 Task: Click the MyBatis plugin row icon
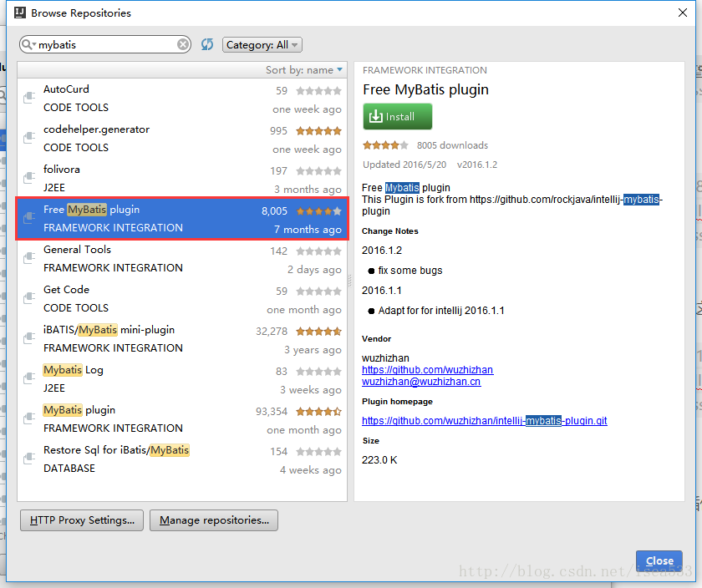29,418
